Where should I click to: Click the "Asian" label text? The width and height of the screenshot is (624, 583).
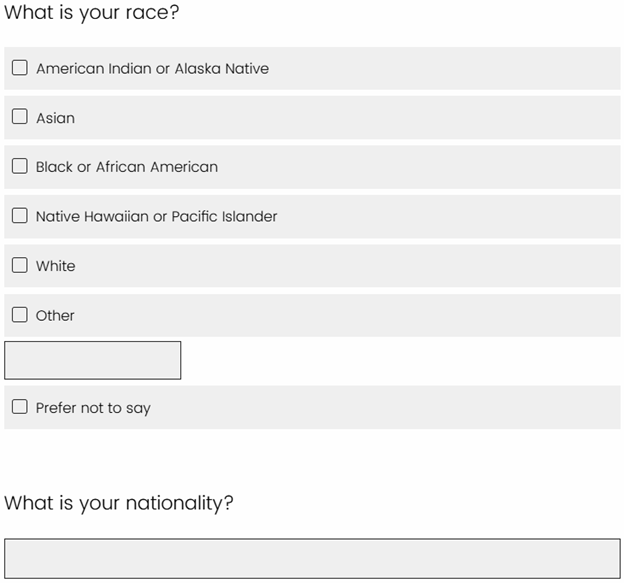coord(55,118)
